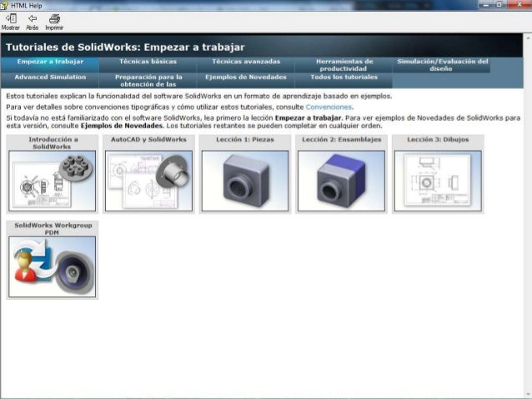Minimize the HTML Help window

[x=486, y=5]
